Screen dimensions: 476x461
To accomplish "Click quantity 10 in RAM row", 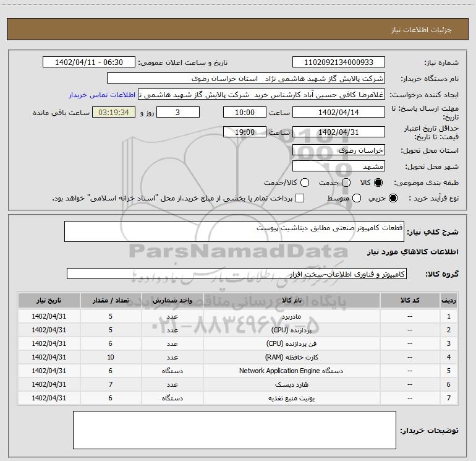I will [x=111, y=357].
